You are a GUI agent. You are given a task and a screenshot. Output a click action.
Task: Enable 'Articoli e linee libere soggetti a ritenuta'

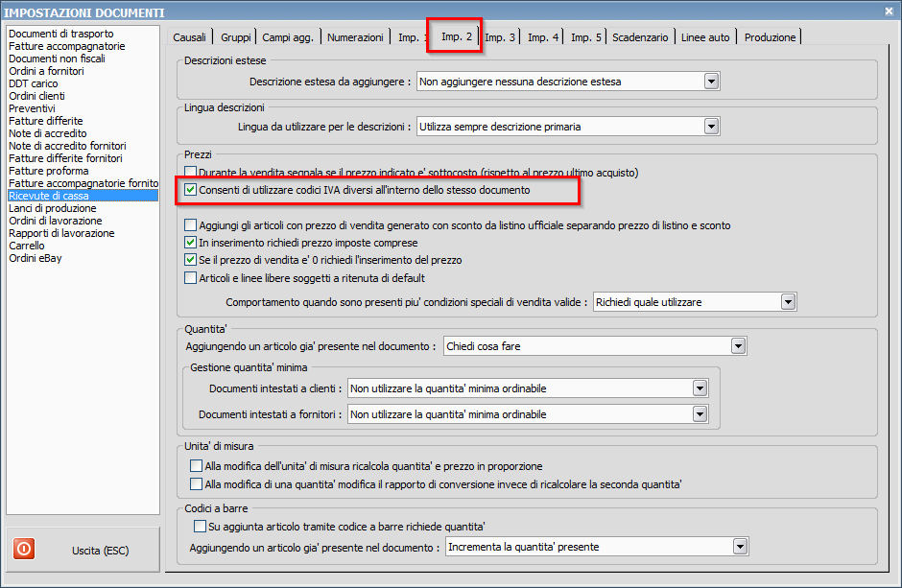[x=190, y=277]
